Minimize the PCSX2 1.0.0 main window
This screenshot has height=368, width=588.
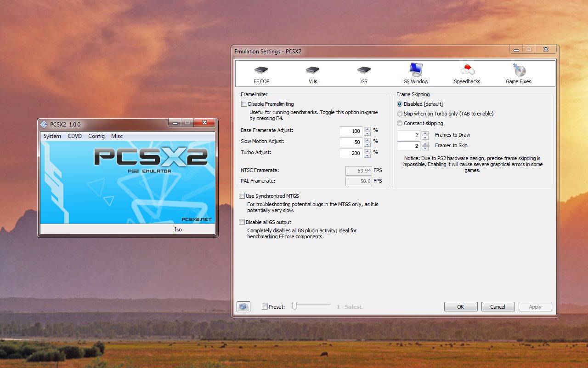[174, 122]
